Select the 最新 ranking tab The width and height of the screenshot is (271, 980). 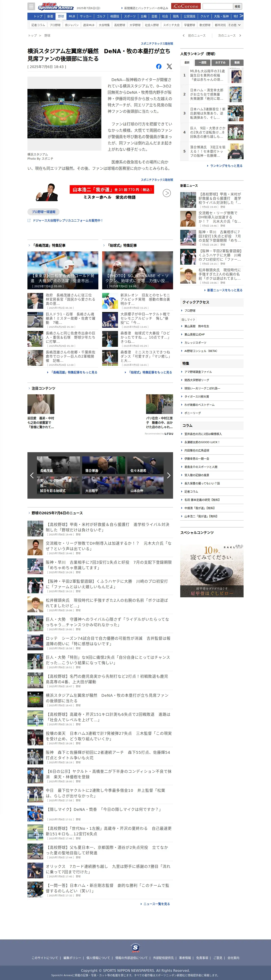coord(187,62)
